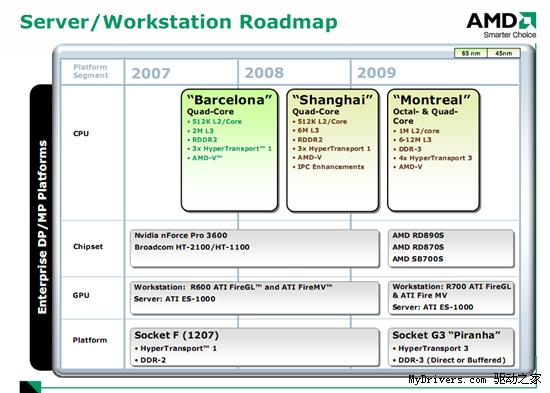
Task: Click Montreal's DDR-3 bullet
Action: click(x=407, y=149)
